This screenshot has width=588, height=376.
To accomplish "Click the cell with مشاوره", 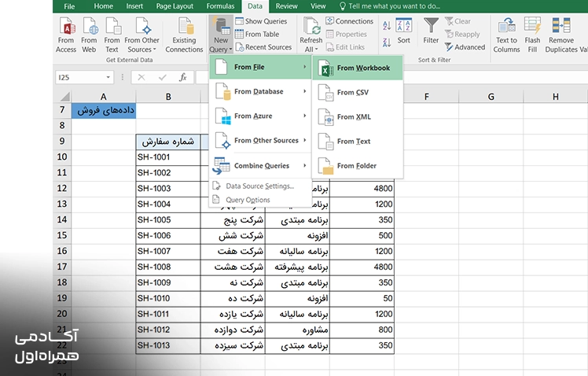I will pyautogui.click(x=297, y=330).
